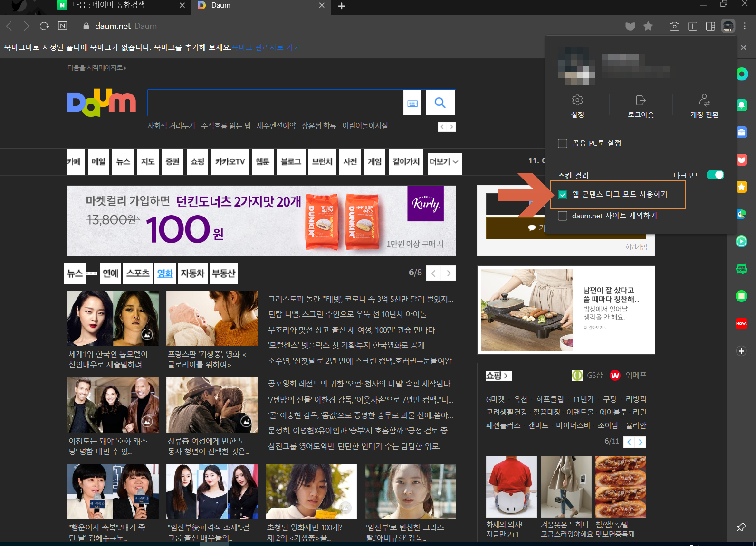Open the blue calendar sidebar icon
The width and height of the screenshot is (756, 546).
[742, 132]
